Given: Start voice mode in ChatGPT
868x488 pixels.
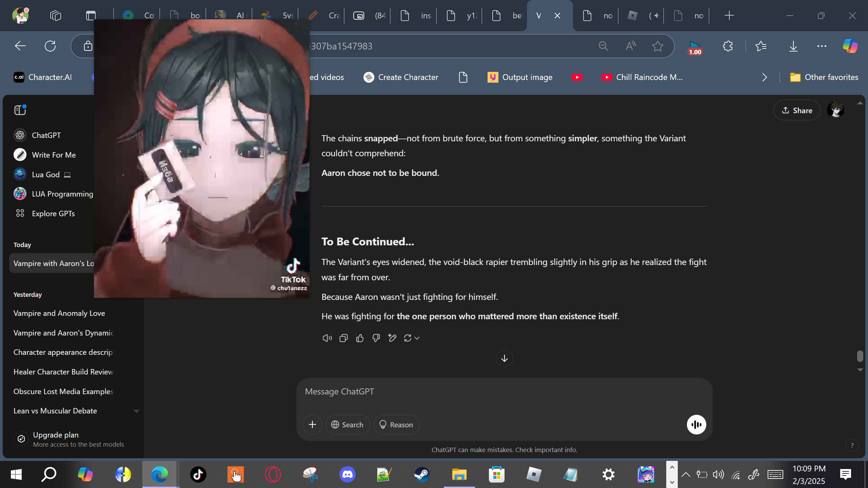Looking at the screenshot, I should point(696,425).
